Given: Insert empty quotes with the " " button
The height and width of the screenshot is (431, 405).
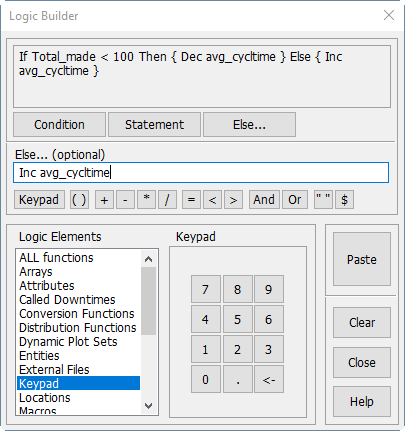Looking at the screenshot, I should [323, 200].
